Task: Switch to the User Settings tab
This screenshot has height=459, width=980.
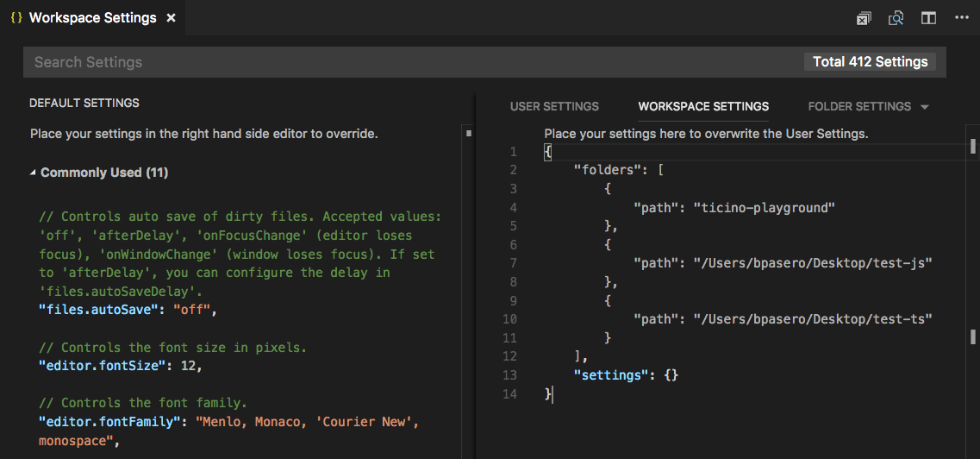Action: [554, 106]
